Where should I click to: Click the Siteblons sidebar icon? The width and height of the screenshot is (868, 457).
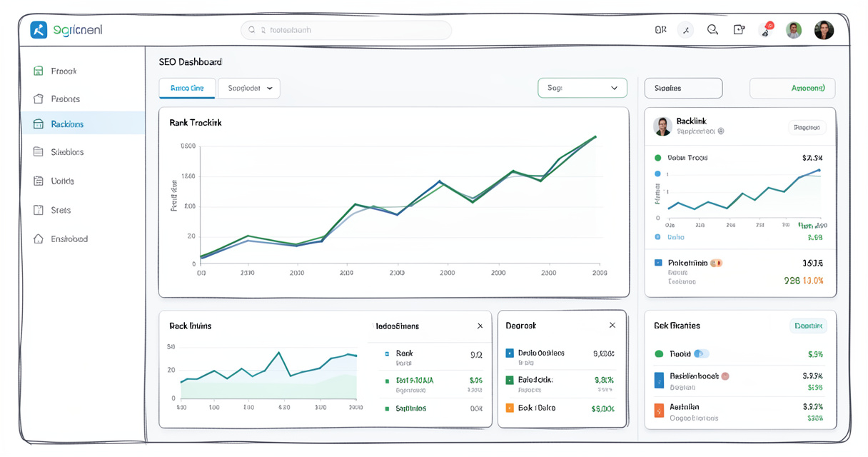[x=39, y=151]
